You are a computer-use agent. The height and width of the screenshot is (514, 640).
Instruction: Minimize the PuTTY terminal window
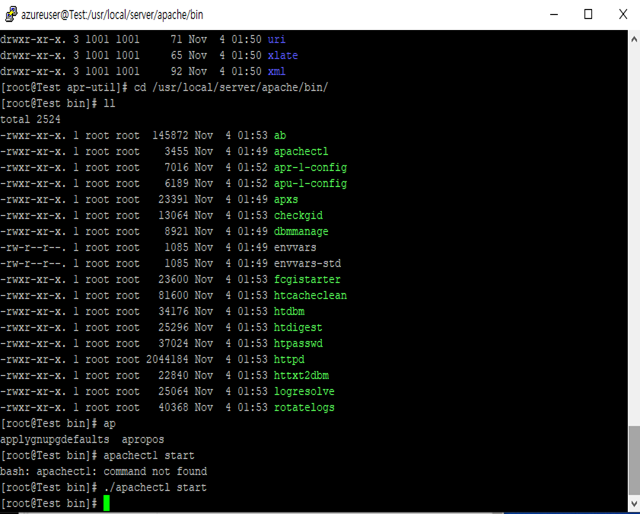tap(554, 14)
